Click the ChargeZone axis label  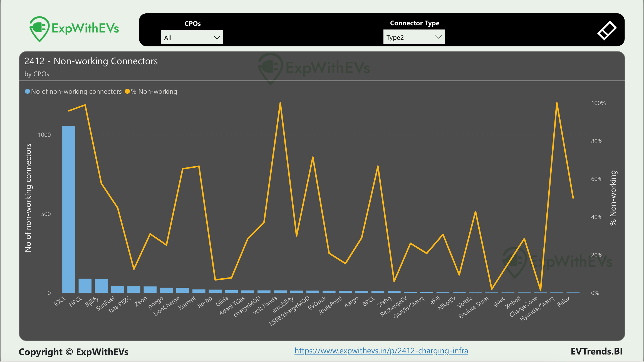[524, 307]
